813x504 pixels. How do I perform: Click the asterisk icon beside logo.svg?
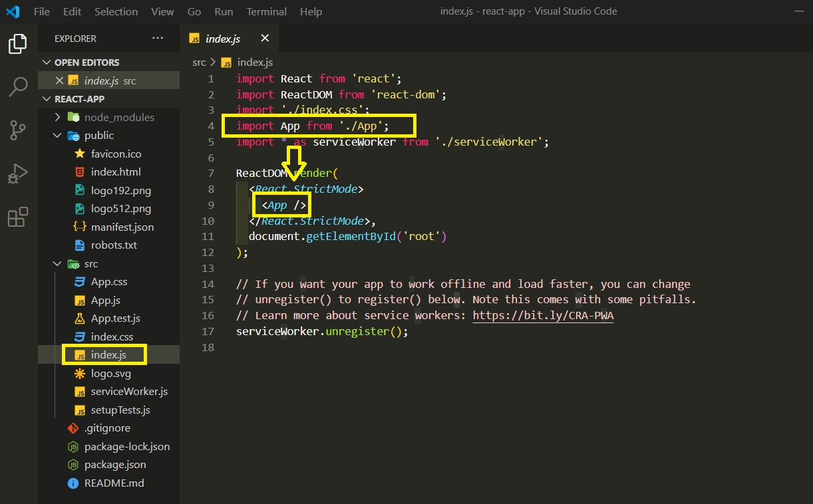(79, 374)
